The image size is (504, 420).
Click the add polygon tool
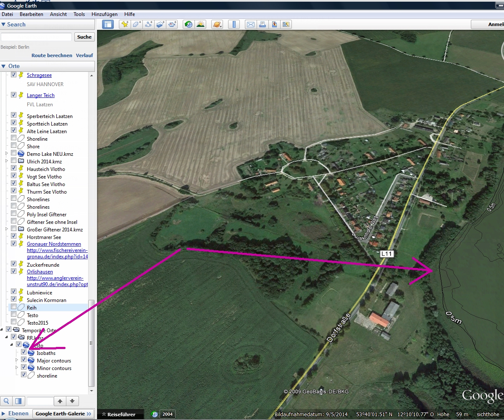pos(137,24)
